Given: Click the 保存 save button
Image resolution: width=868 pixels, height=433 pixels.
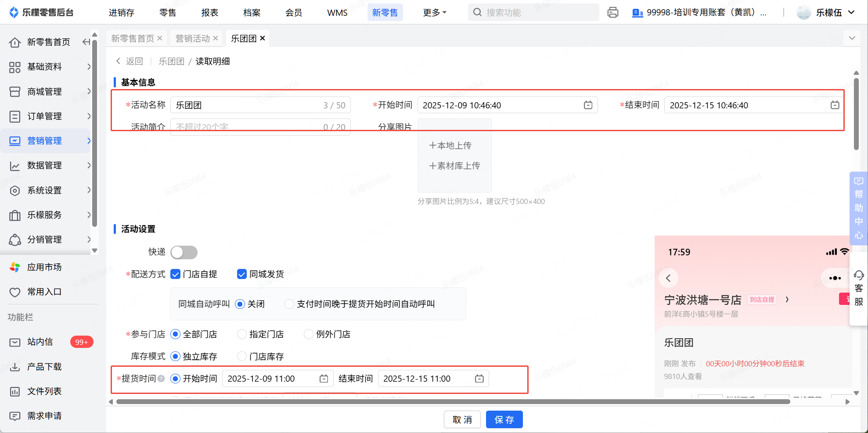Looking at the screenshot, I should pyautogui.click(x=504, y=420).
